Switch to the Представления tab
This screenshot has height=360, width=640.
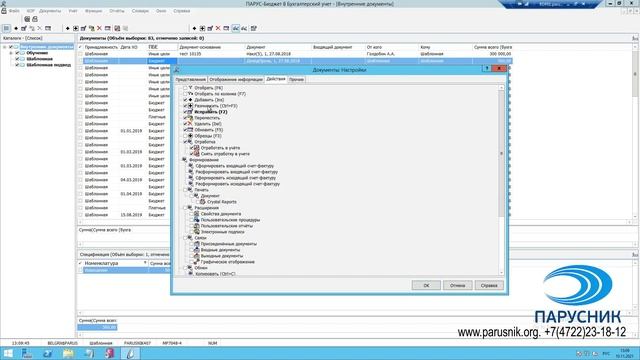pyautogui.click(x=190, y=80)
